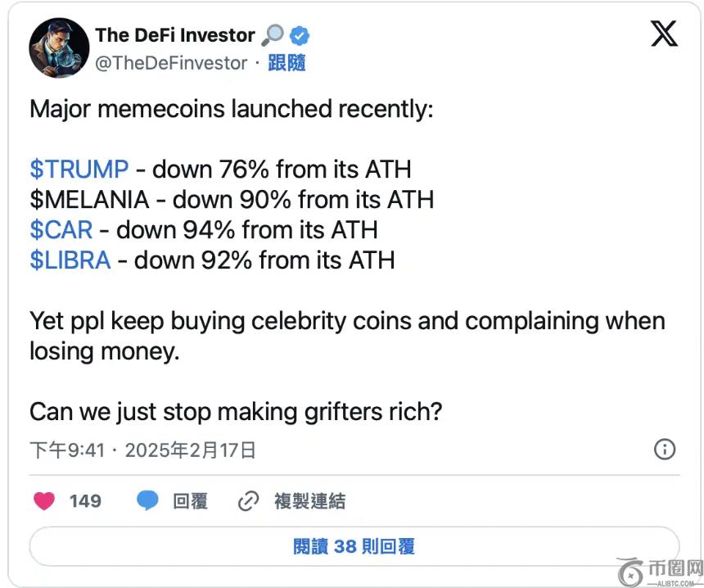Expand the full thread by clicking tweet text
This screenshot has width=704, height=588.
coord(327,321)
